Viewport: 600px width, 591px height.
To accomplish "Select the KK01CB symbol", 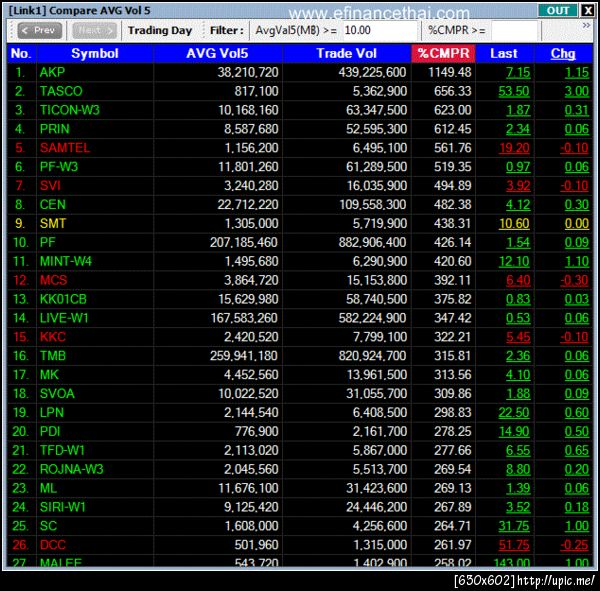I will tap(64, 299).
